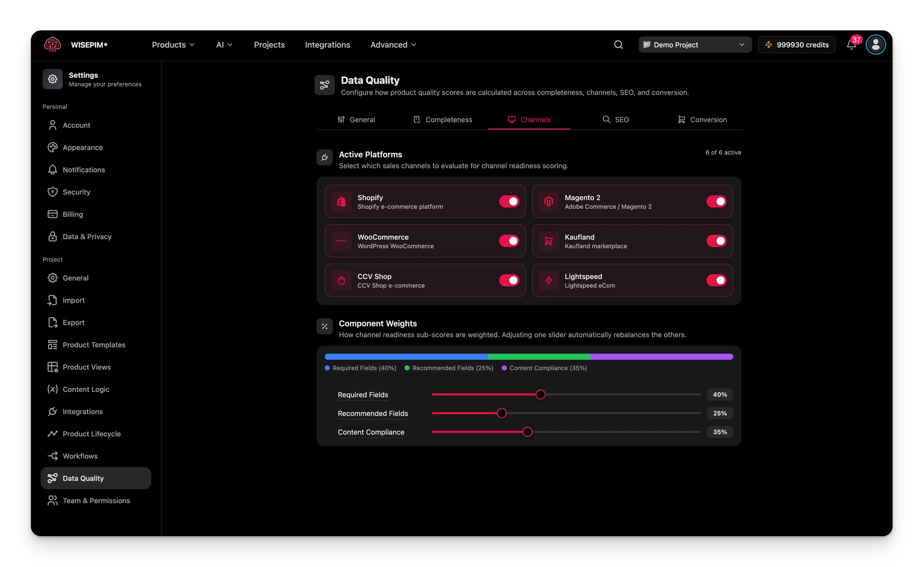Click the Shopify bag logo icon
This screenshot has height=567, width=924.
point(341,201)
